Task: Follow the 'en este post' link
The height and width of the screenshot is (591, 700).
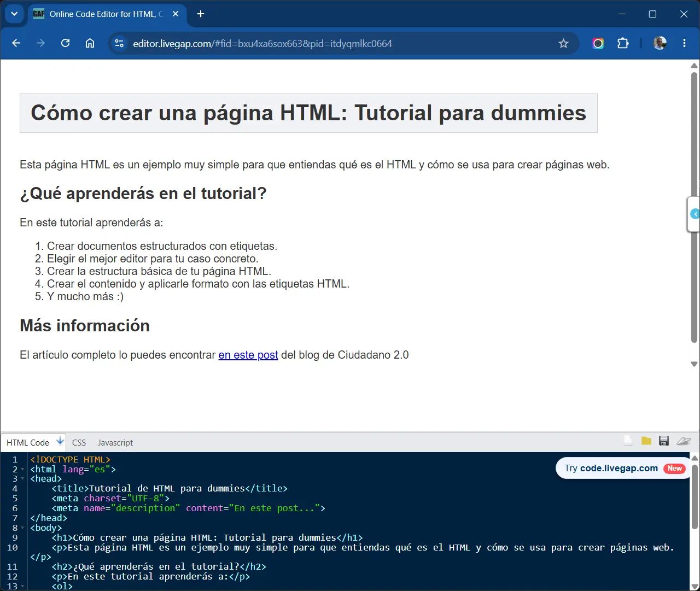Action: (248, 355)
